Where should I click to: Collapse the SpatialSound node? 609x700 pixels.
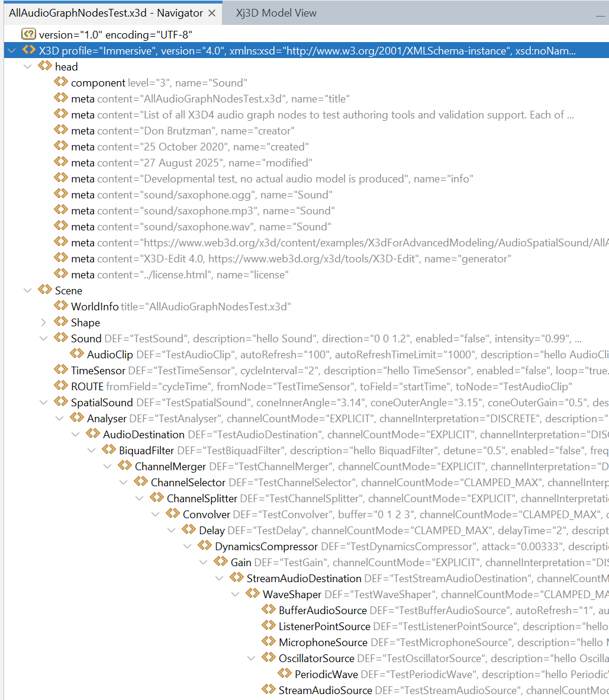pos(43,402)
